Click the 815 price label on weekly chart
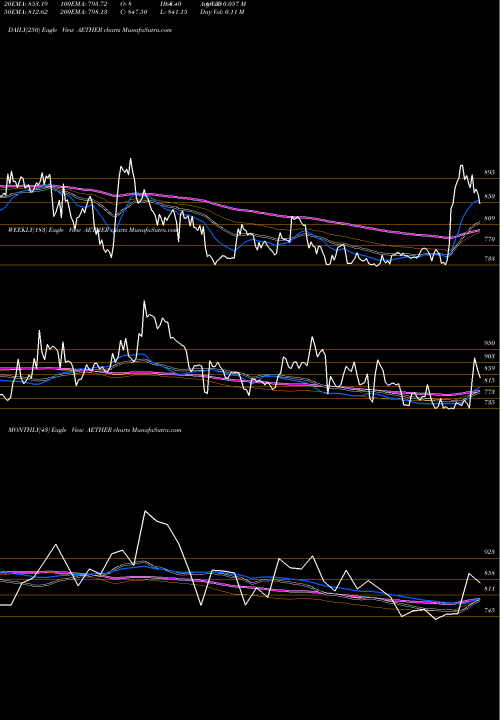Viewport: 500px width, 720px height. coord(489,381)
